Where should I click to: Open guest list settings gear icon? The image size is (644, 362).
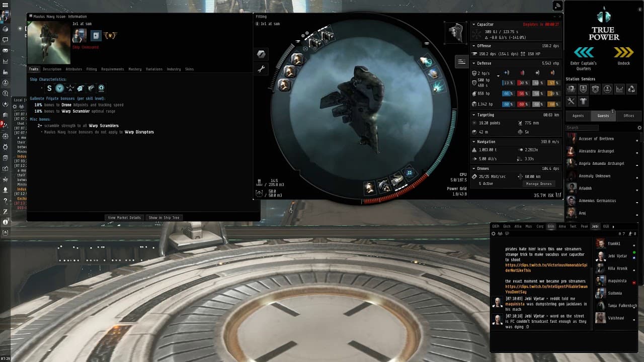point(639,128)
